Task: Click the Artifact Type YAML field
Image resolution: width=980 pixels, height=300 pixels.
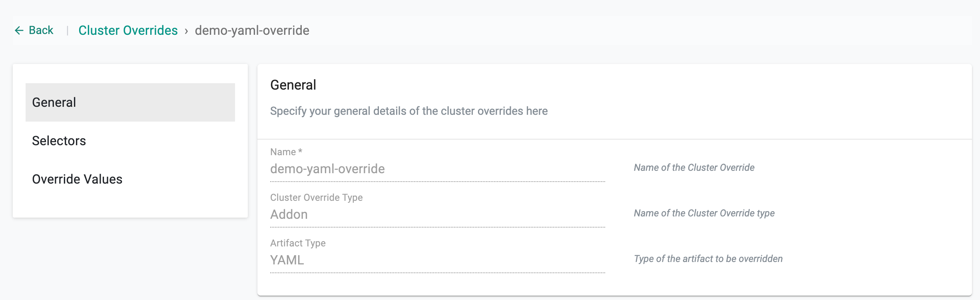Action: tap(437, 260)
